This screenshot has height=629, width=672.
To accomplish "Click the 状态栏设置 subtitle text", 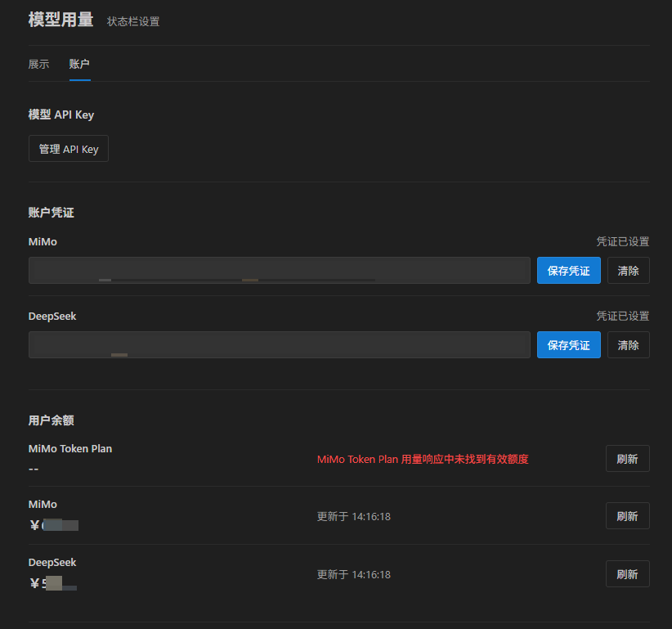I will click(x=133, y=21).
